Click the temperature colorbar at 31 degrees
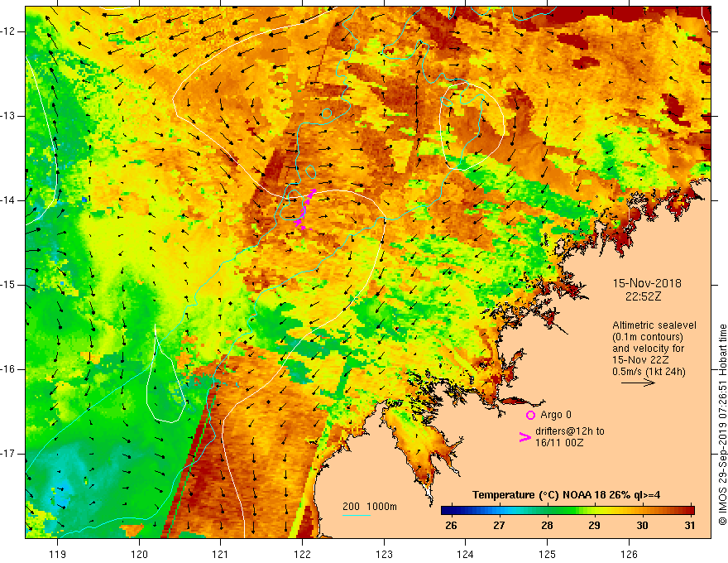This screenshot has width=728, height=563. point(691,510)
